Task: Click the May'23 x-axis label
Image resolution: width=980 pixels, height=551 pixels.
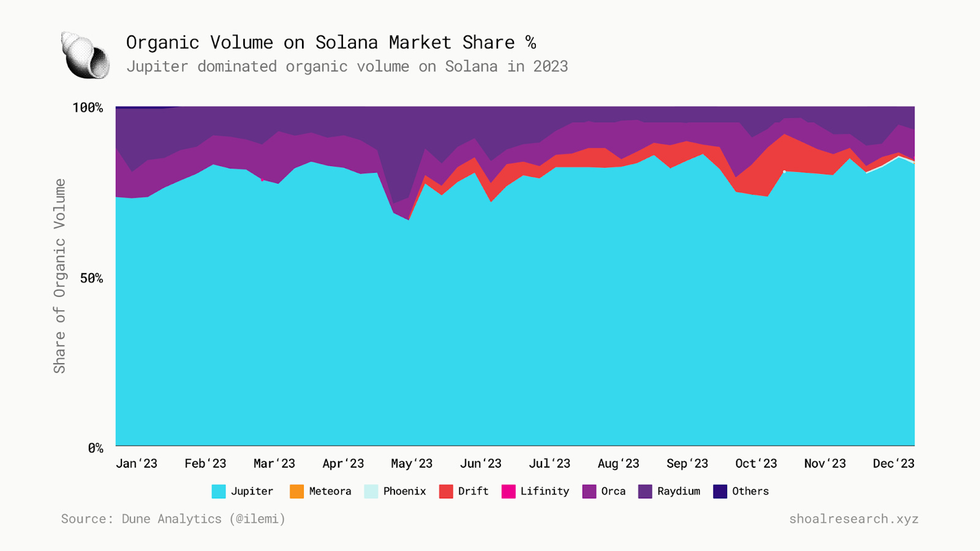Action: (x=412, y=463)
